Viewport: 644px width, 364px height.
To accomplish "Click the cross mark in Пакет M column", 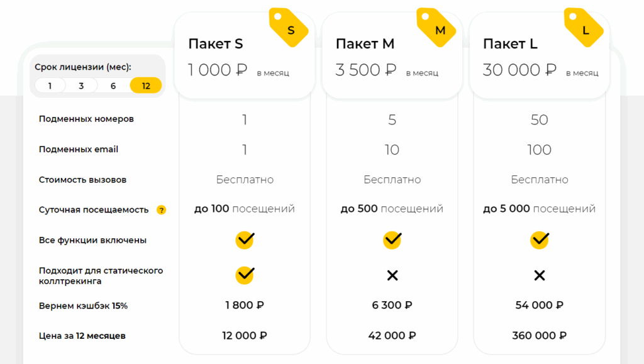I will [392, 275].
